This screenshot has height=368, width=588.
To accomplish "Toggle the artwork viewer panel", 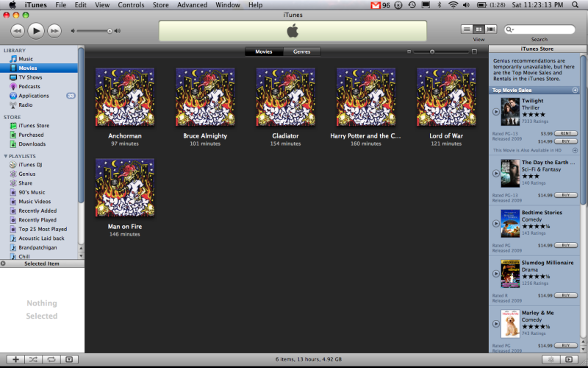I will [69, 359].
